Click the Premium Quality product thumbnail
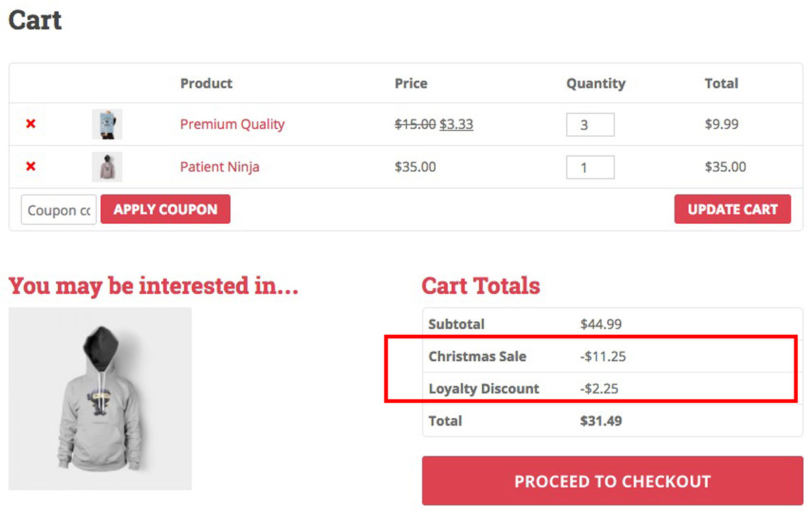 (107, 124)
